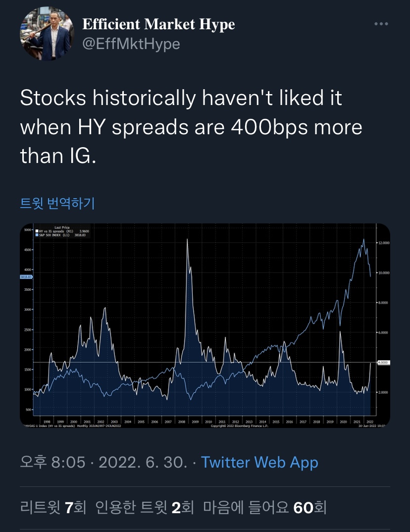This screenshot has height=532, width=410.
Task: Click the blue S&P 500 INDEX legend swatch
Action: tap(37, 235)
